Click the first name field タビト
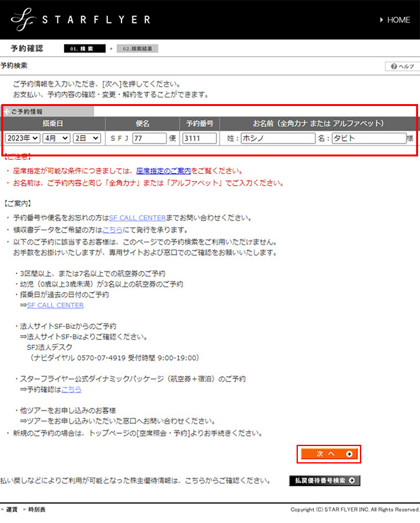Image resolution: width=420 pixels, height=523 pixels. pyautogui.click(x=368, y=138)
